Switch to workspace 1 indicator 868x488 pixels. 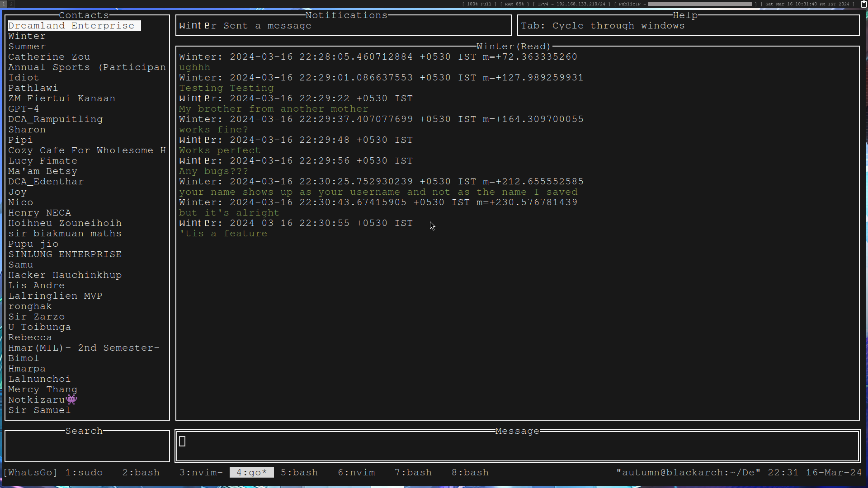click(3, 4)
